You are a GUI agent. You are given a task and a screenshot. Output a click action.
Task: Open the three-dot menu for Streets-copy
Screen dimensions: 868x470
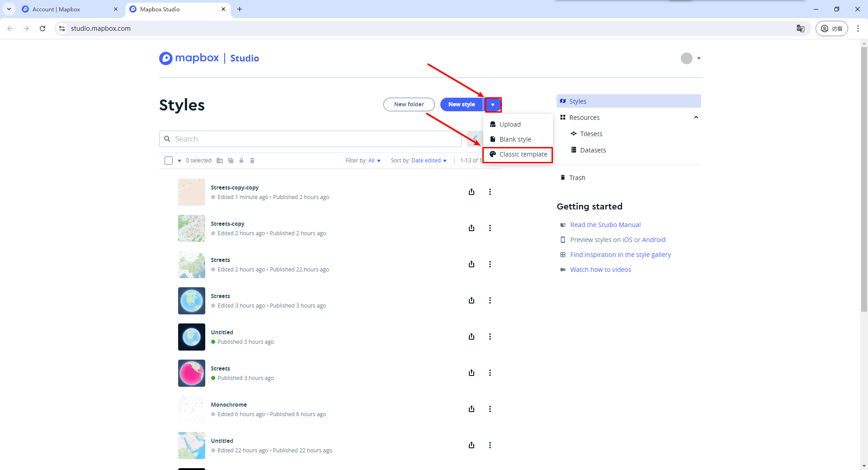point(490,228)
